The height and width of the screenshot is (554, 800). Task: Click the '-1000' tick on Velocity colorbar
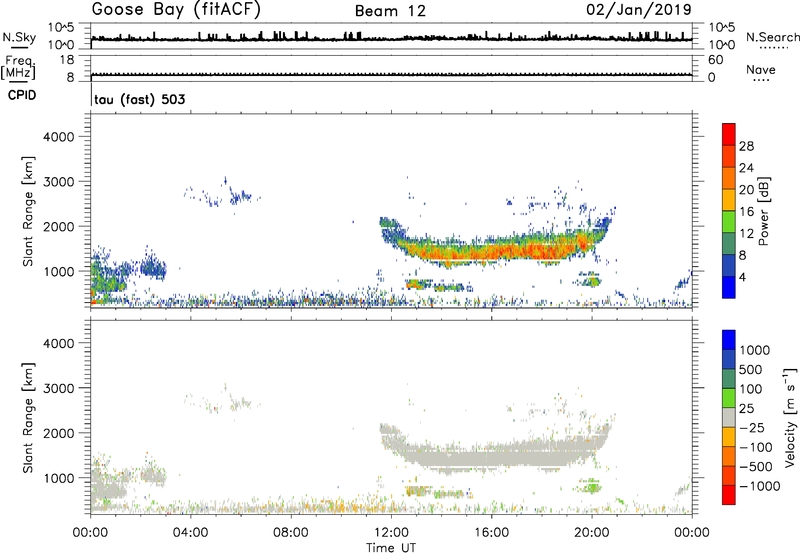pyautogui.click(x=760, y=486)
